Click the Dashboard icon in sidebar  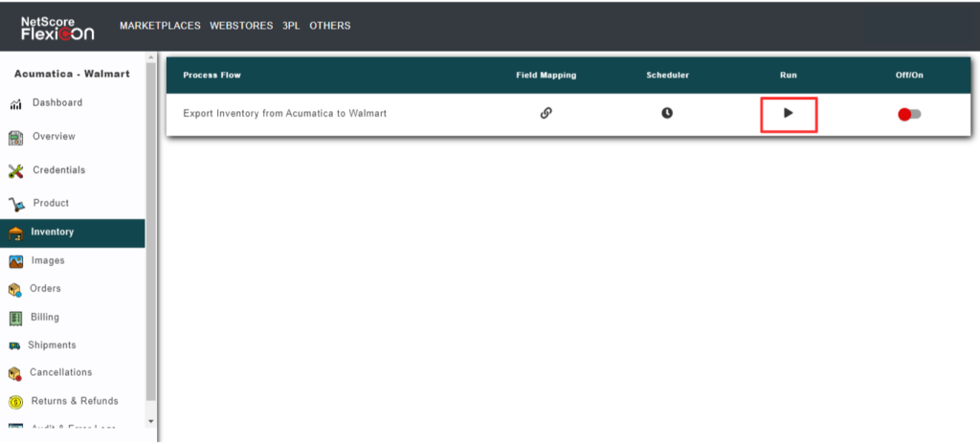[x=16, y=103]
